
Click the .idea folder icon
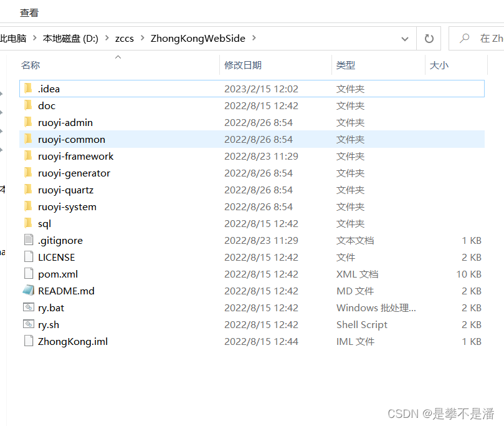point(28,88)
